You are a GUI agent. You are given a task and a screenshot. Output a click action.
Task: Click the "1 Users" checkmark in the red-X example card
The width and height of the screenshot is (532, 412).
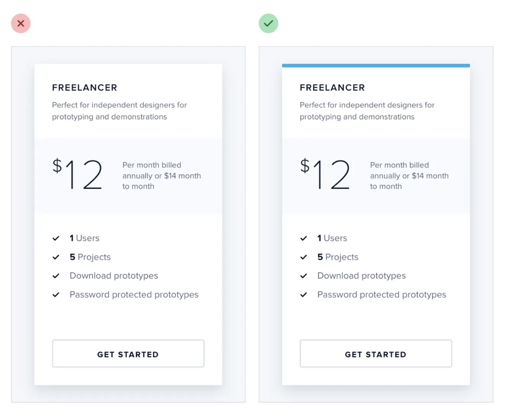pos(56,238)
